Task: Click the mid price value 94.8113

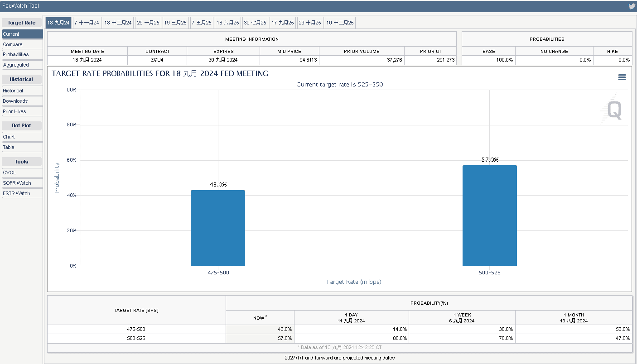Action: pyautogui.click(x=308, y=60)
